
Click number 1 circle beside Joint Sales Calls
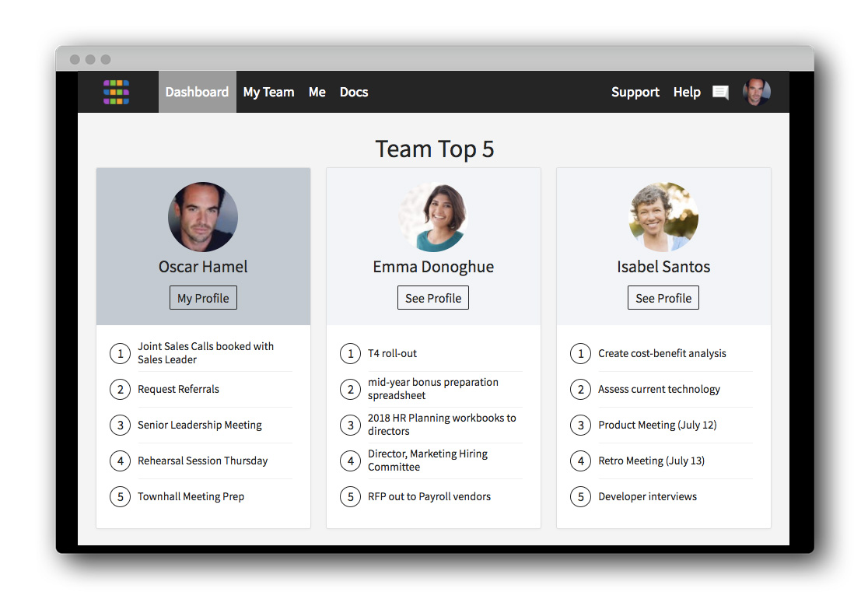coord(120,353)
